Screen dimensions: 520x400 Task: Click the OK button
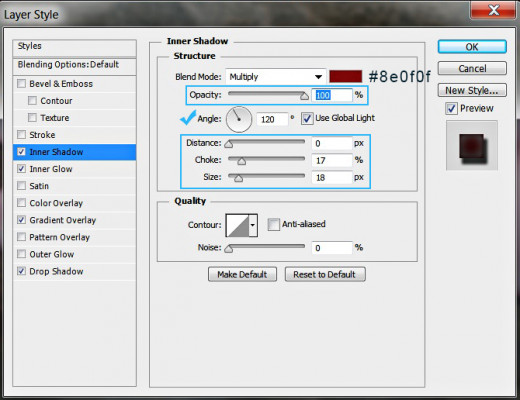[x=472, y=47]
